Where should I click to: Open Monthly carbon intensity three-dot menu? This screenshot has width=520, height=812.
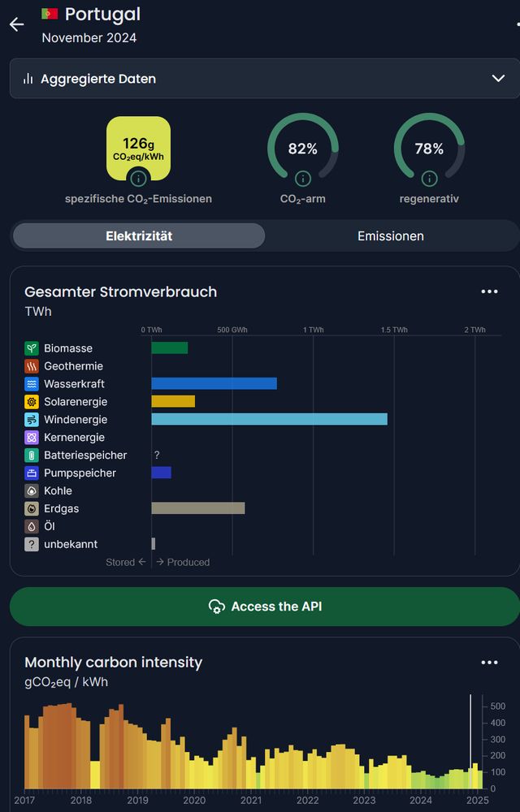click(x=489, y=663)
